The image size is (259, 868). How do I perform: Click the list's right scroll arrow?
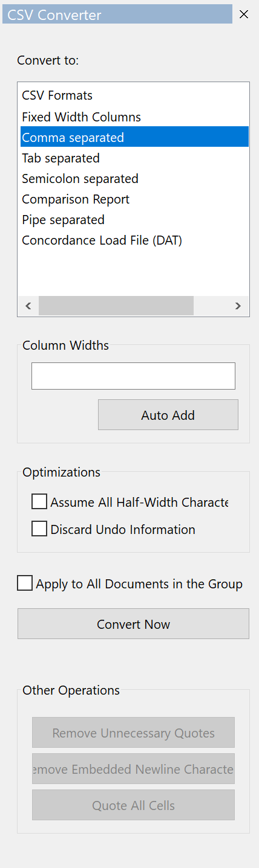[238, 306]
